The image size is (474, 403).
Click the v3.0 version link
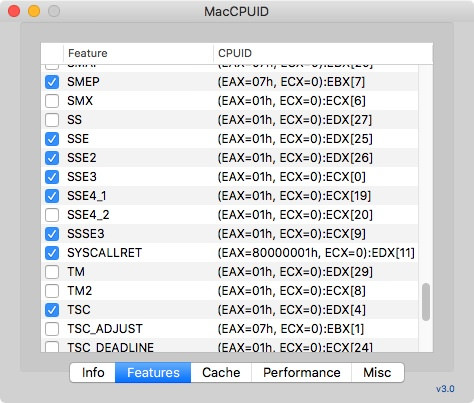coord(445,389)
